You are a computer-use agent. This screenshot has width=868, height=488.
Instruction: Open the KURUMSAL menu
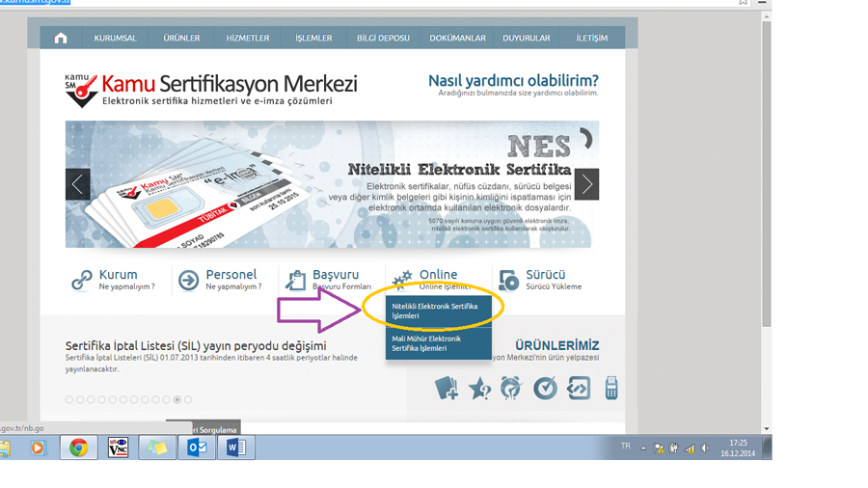click(x=115, y=38)
